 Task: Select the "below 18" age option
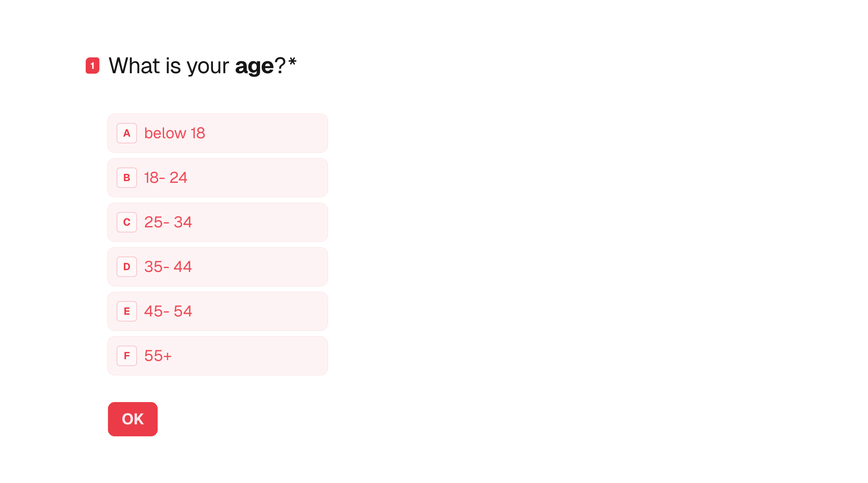(x=218, y=133)
